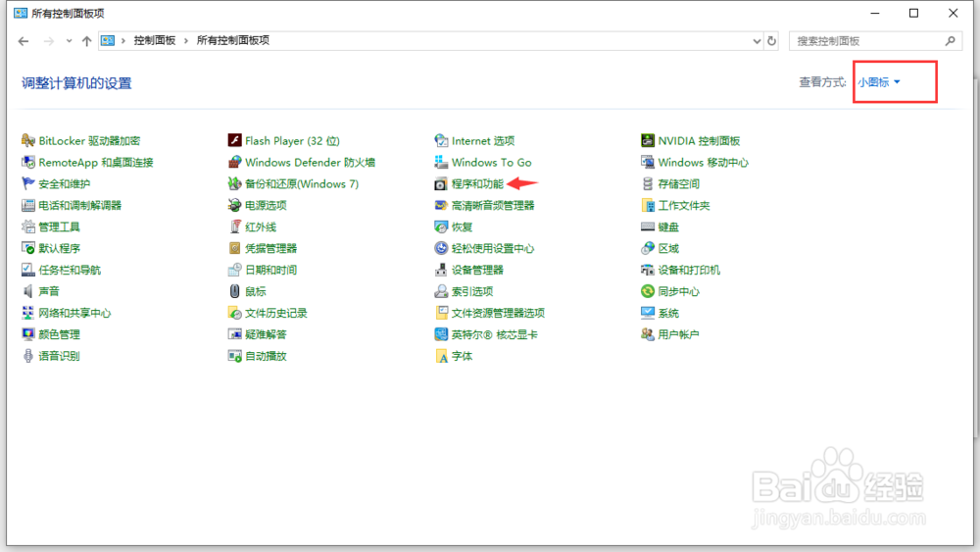980x552 pixels.
Task: Open the 工作文件夹 link
Action: pos(684,205)
